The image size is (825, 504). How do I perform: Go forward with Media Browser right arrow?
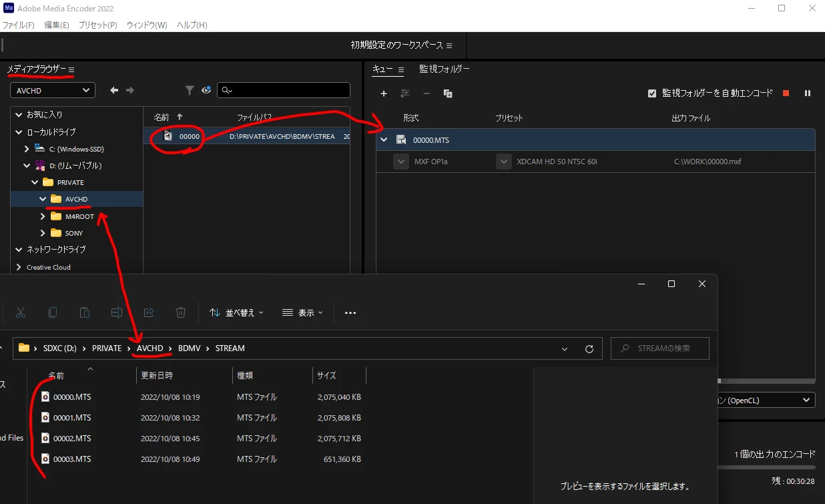[x=130, y=90]
